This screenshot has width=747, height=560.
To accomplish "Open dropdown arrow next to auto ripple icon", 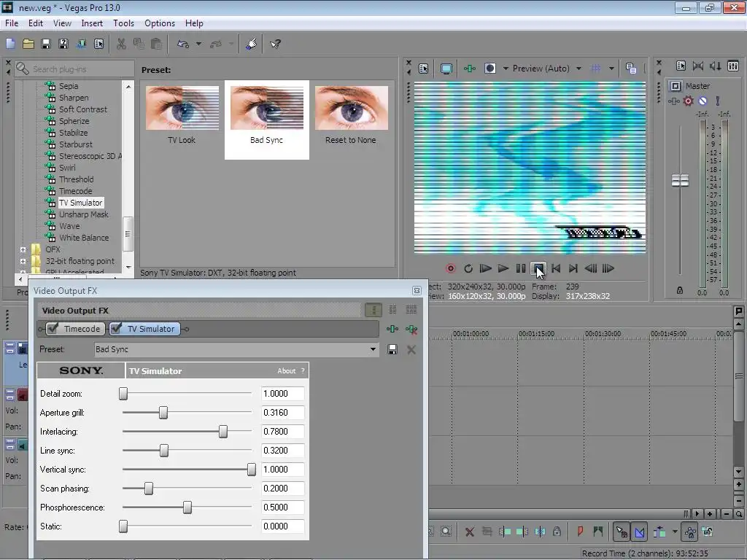I will (675, 532).
